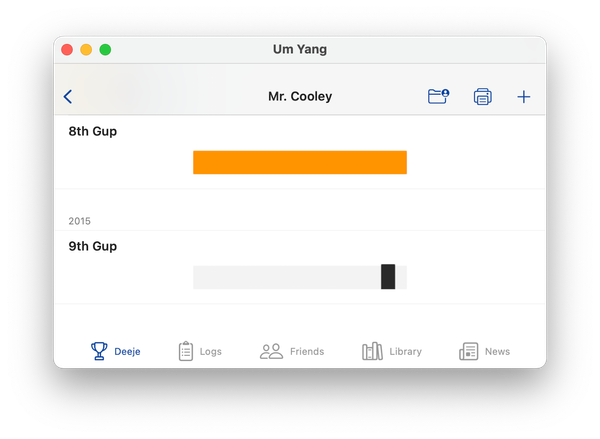Click the News newspaper icon
The width and height of the screenshot is (600, 439).
click(469, 351)
